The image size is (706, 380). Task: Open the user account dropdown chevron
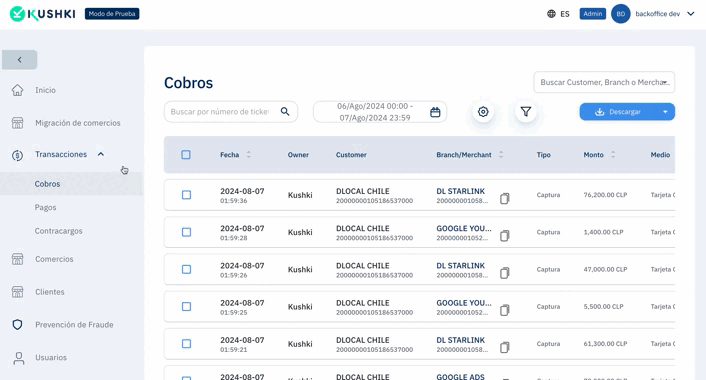pyautogui.click(x=691, y=14)
